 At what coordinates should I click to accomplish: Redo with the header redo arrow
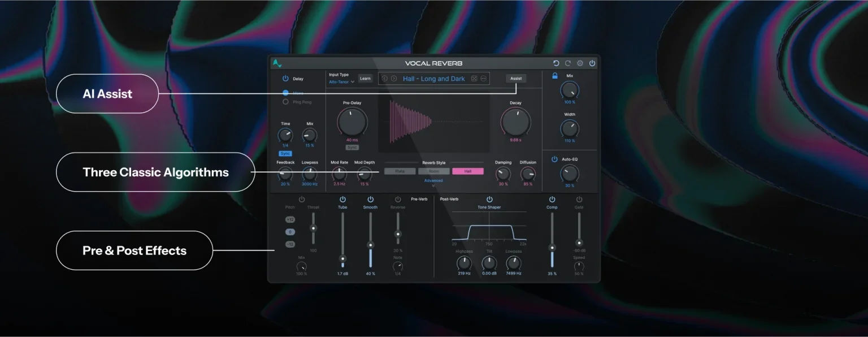point(568,63)
